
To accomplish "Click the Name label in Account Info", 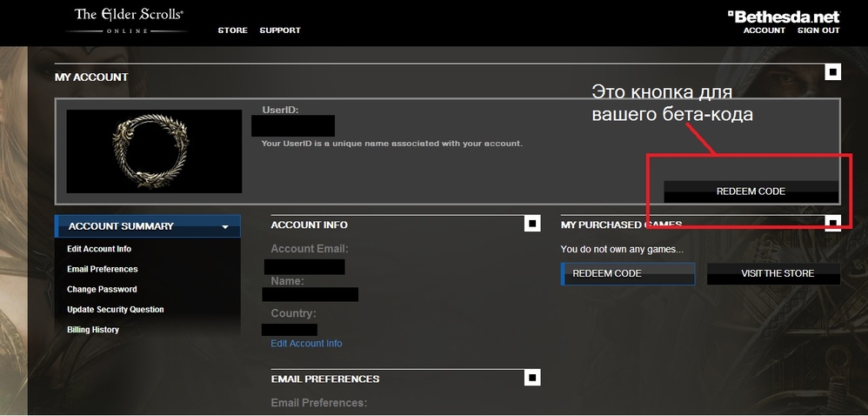I will (x=287, y=281).
